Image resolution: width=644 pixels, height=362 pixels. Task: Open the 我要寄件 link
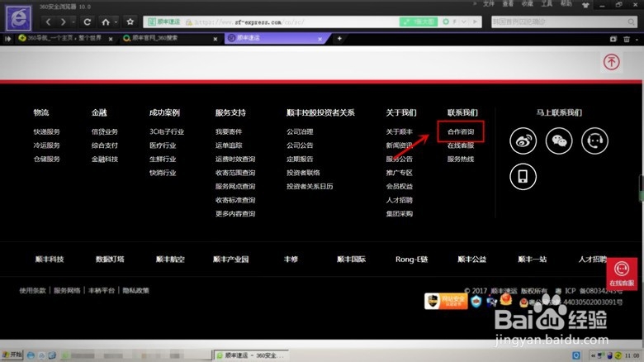[229, 131]
